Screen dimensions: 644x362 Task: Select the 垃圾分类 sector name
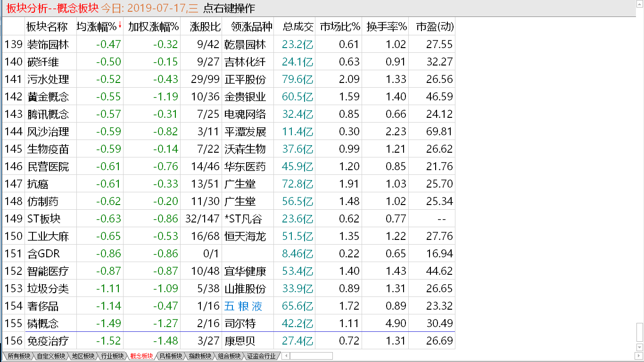[x=48, y=288]
